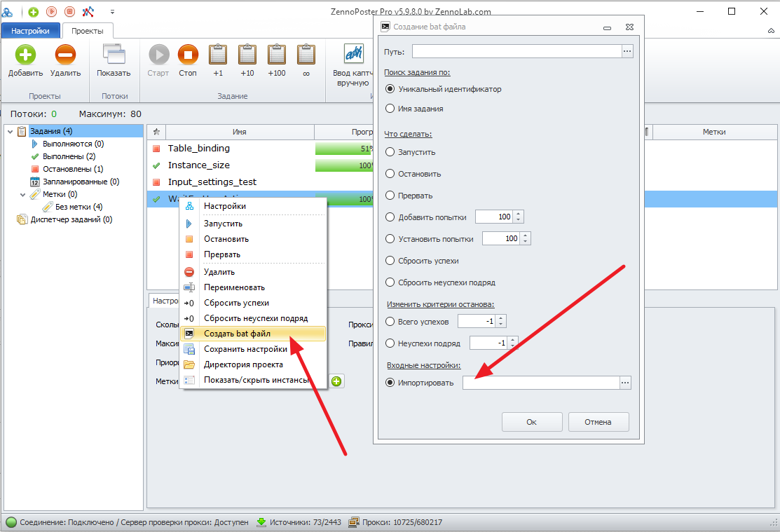This screenshot has width=780, height=532.
Task: Click the browse button next to Путь
Action: 628,51
